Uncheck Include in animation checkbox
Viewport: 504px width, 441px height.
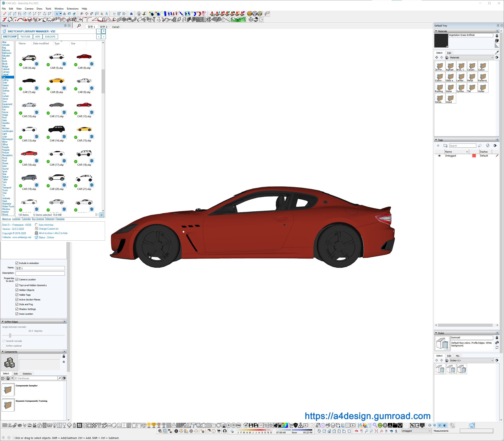17,263
